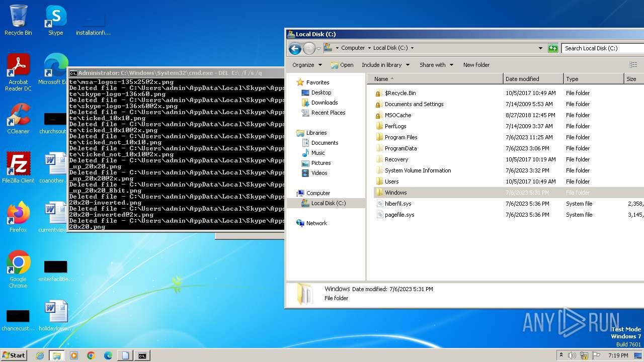The width and height of the screenshot is (644, 362).
Task: Switch to cmd.exe taskbar button
Action: pos(142,355)
